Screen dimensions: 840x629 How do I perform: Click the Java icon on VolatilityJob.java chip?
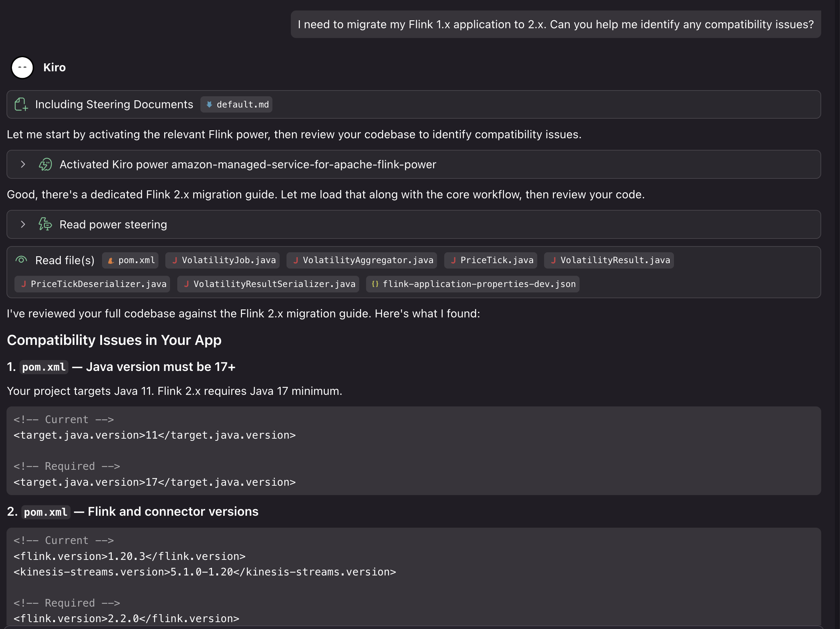pos(175,260)
